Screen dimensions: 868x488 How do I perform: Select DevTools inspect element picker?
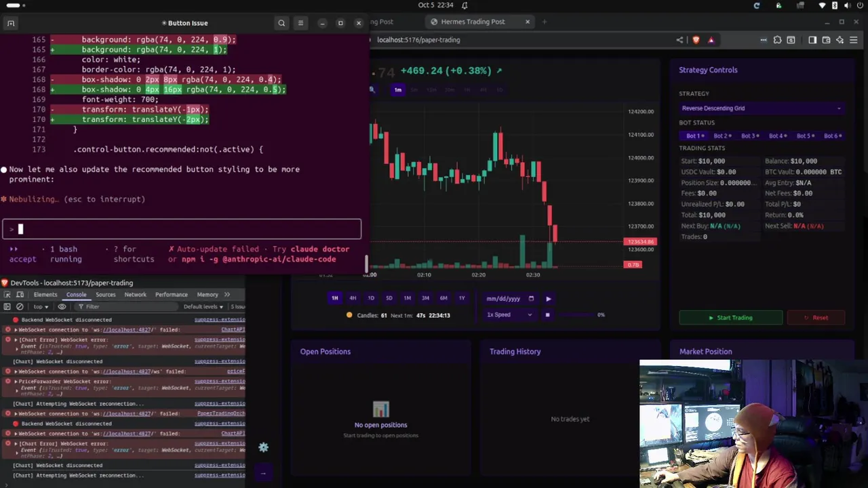7,295
